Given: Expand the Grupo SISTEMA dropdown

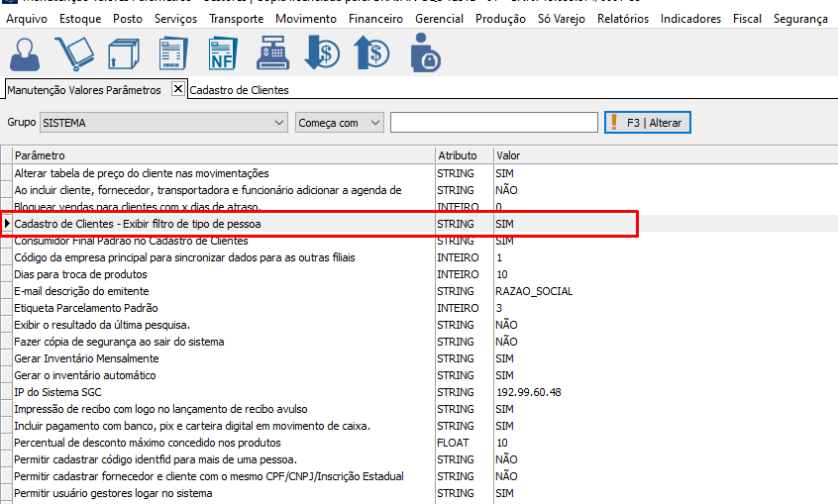Looking at the screenshot, I should [278, 123].
